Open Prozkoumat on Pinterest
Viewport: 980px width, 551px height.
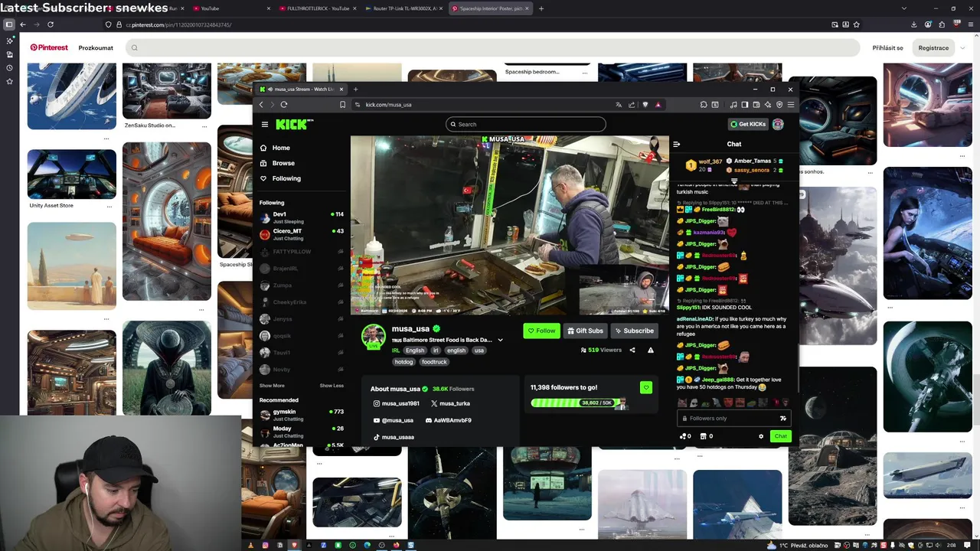[96, 47]
